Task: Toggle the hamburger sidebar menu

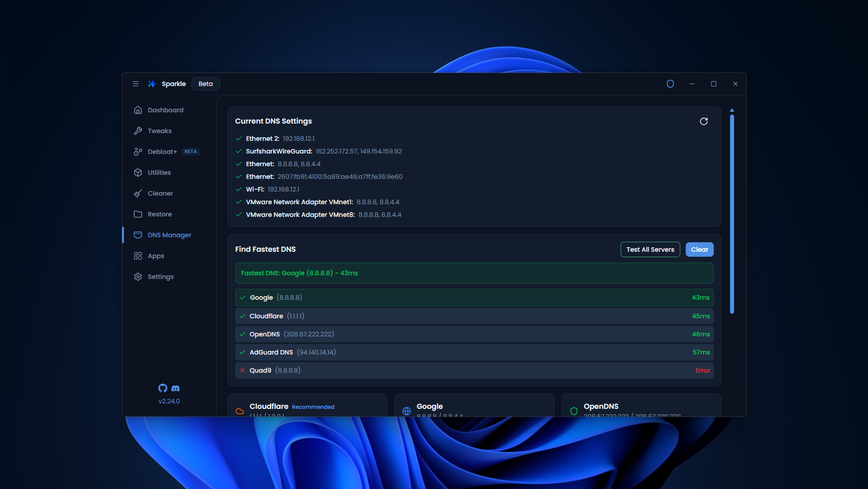Action: (136, 84)
